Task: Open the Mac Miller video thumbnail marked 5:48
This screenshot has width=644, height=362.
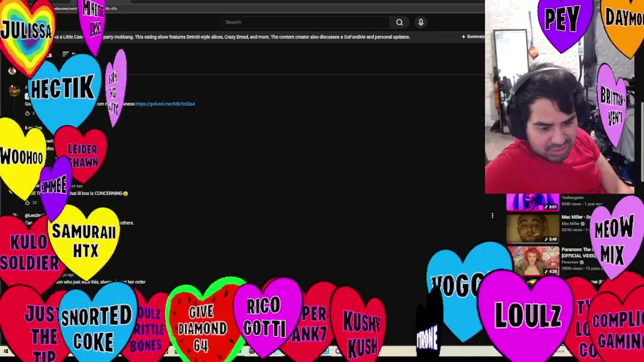Action: pyautogui.click(x=532, y=228)
